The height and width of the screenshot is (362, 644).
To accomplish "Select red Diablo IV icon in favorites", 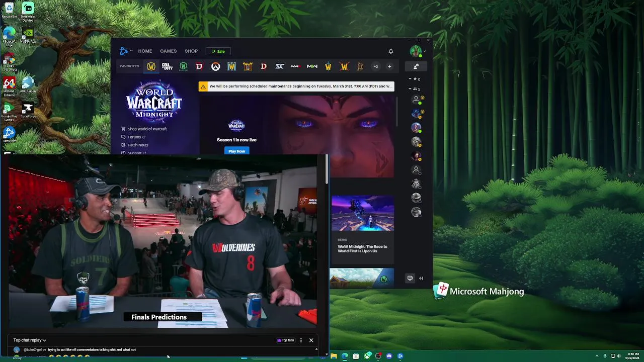I will coord(199,66).
